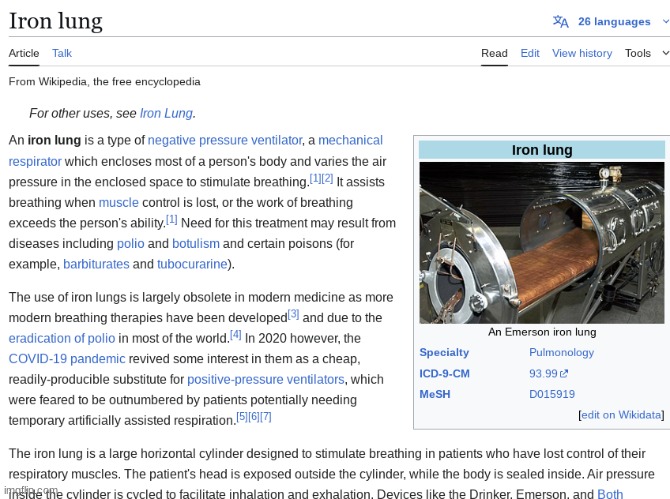The image size is (670, 499).
Task: Follow the Pulmonology link
Action: click(x=561, y=352)
